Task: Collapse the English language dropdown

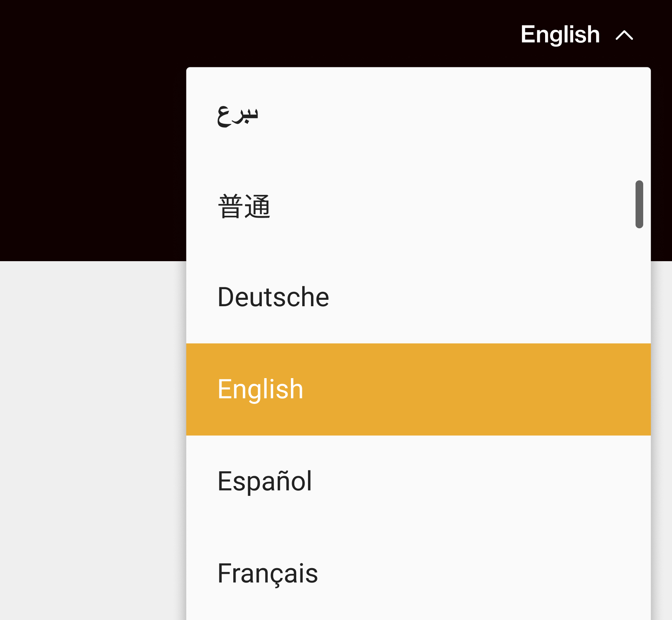Action: [577, 35]
